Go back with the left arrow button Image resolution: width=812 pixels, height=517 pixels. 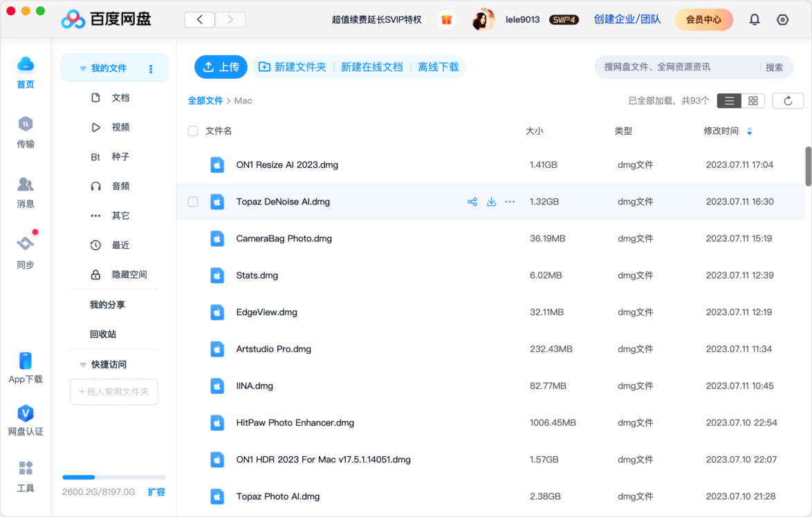point(199,19)
